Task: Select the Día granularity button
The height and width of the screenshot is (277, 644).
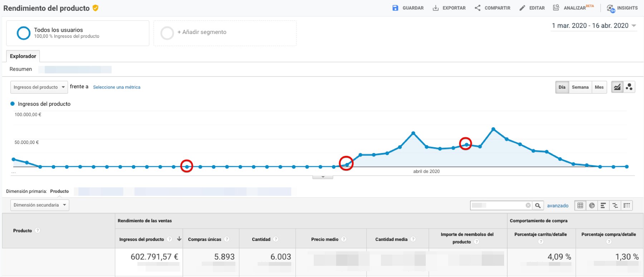Action: (562, 87)
